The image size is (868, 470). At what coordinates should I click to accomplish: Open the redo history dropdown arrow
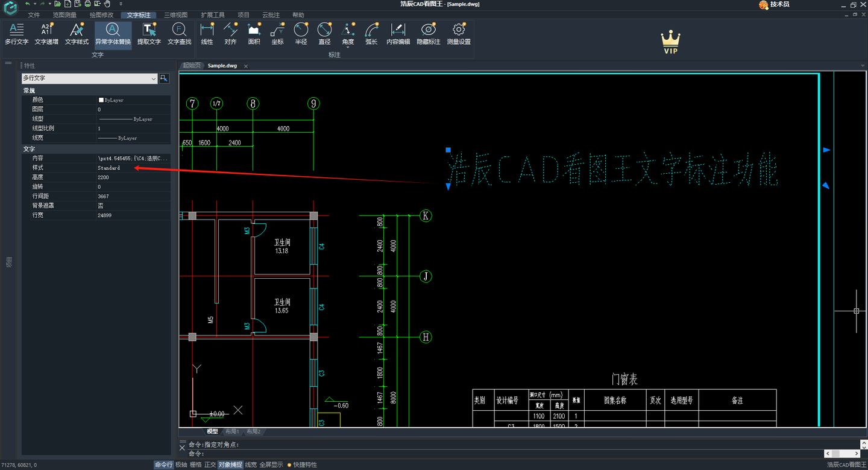pos(50,4)
